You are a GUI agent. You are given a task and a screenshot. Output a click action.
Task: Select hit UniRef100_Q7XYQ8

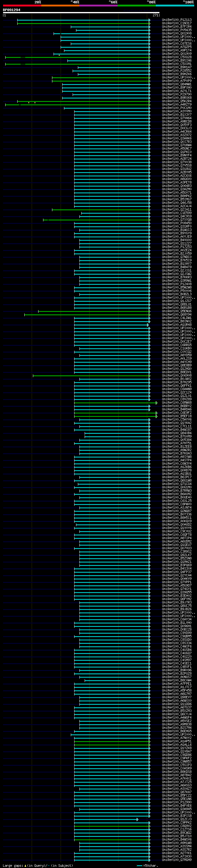coord(177,220)
